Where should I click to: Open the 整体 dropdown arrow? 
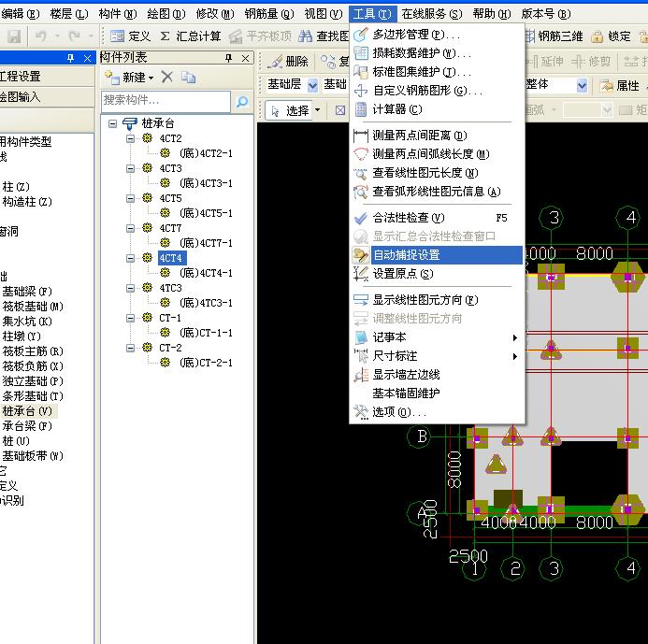click(582, 85)
